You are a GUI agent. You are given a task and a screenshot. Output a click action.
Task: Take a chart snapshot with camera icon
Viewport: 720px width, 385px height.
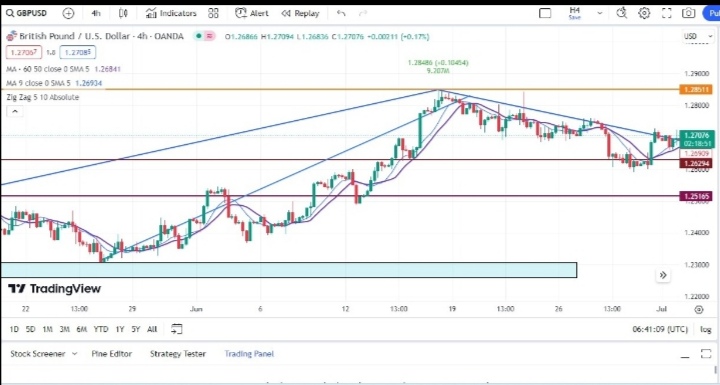[688, 13]
